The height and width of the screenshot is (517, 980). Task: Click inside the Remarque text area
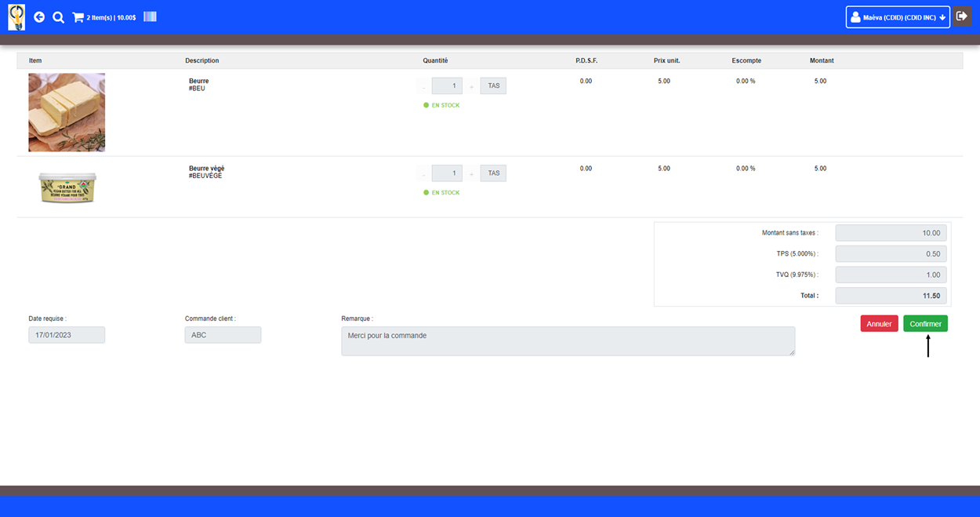click(x=568, y=341)
